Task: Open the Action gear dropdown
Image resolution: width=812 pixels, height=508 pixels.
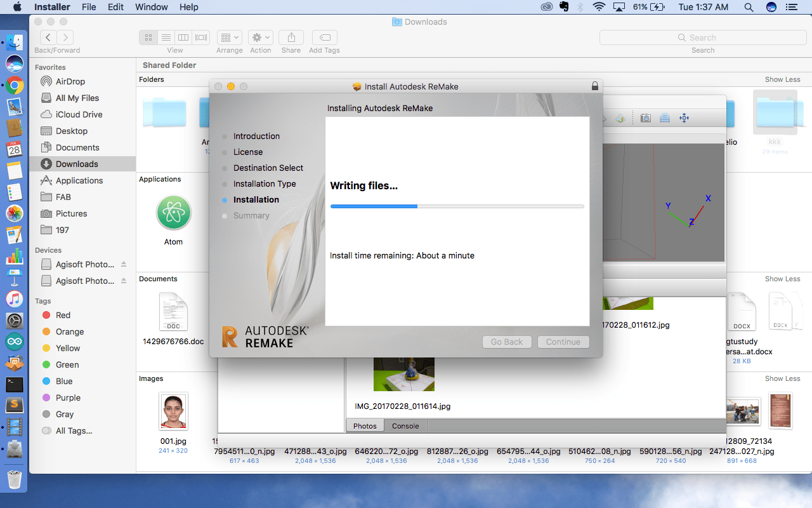Action: 260,37
